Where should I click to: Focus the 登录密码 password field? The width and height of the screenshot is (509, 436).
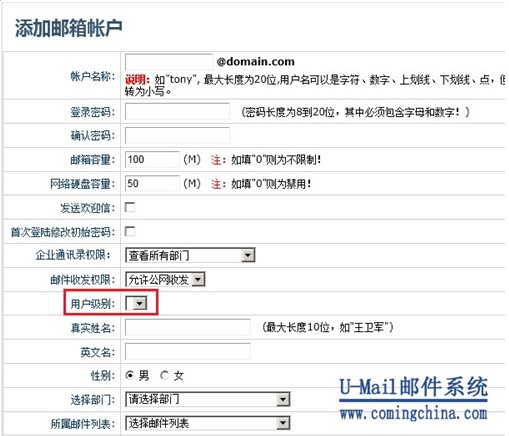(177, 111)
